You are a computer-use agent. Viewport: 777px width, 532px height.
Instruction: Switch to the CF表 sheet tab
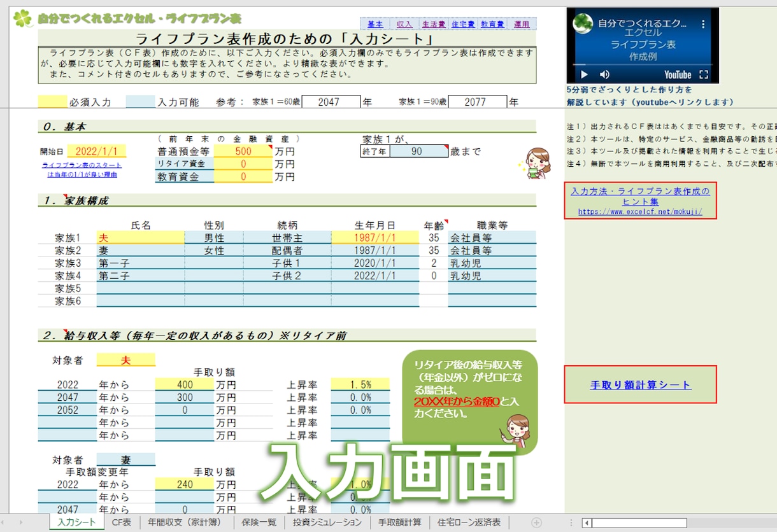[x=121, y=522]
